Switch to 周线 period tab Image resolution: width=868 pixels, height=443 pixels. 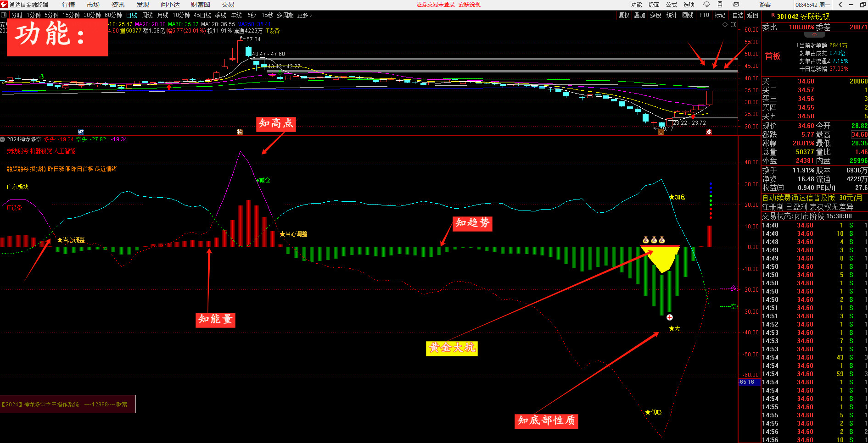click(147, 15)
